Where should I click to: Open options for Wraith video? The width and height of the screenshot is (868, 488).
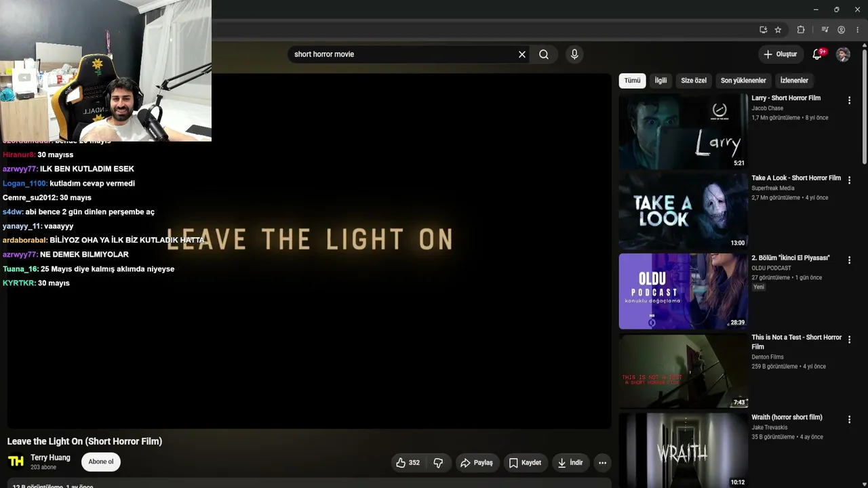coord(849,420)
